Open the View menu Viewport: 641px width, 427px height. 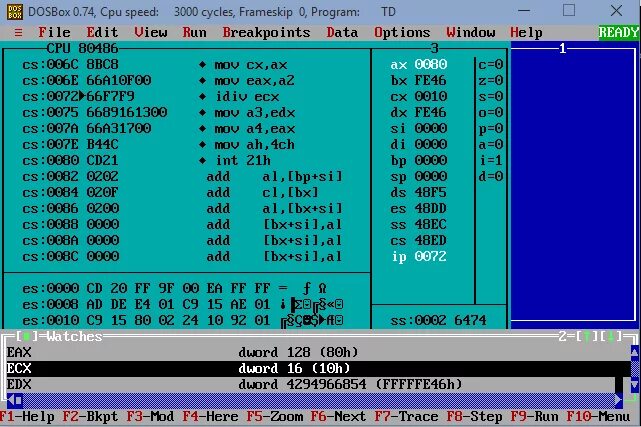pos(150,32)
